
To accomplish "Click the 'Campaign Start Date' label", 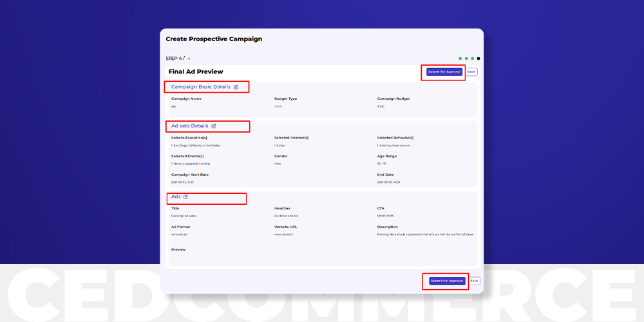I will point(190,175).
